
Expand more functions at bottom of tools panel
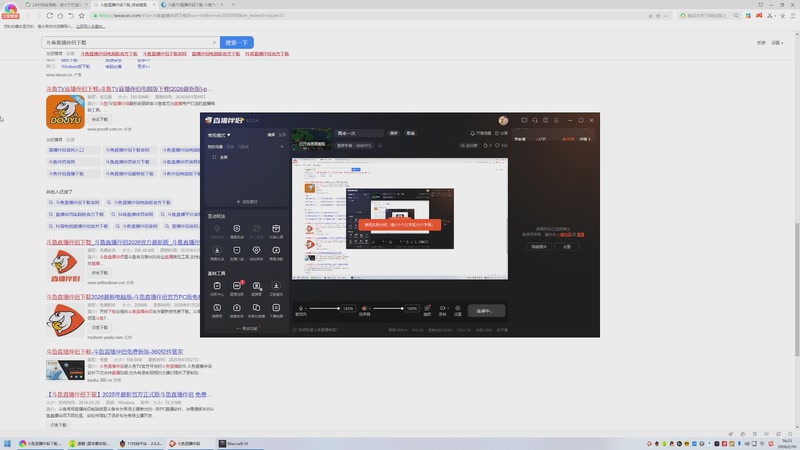(247, 329)
